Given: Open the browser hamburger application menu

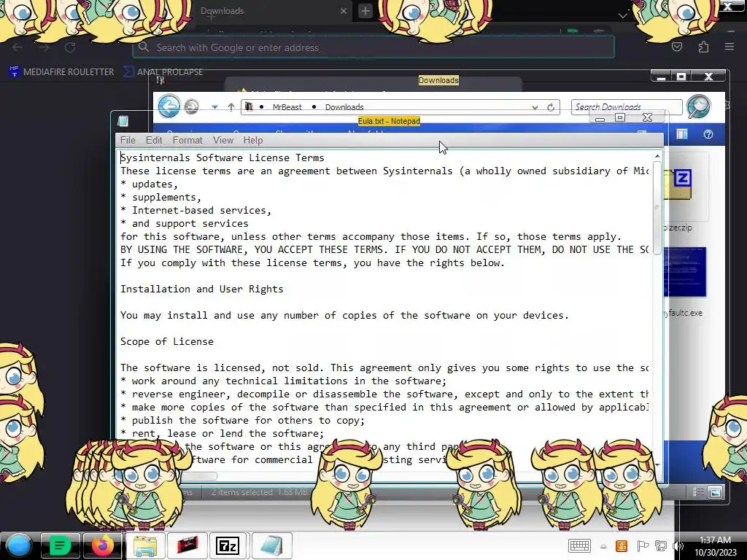Looking at the screenshot, I should click(729, 47).
